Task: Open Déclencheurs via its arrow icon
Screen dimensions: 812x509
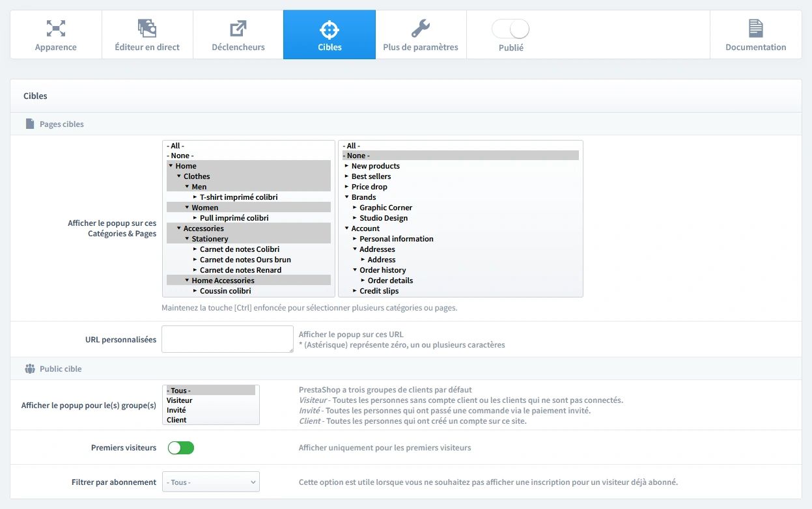Action: 238,29
